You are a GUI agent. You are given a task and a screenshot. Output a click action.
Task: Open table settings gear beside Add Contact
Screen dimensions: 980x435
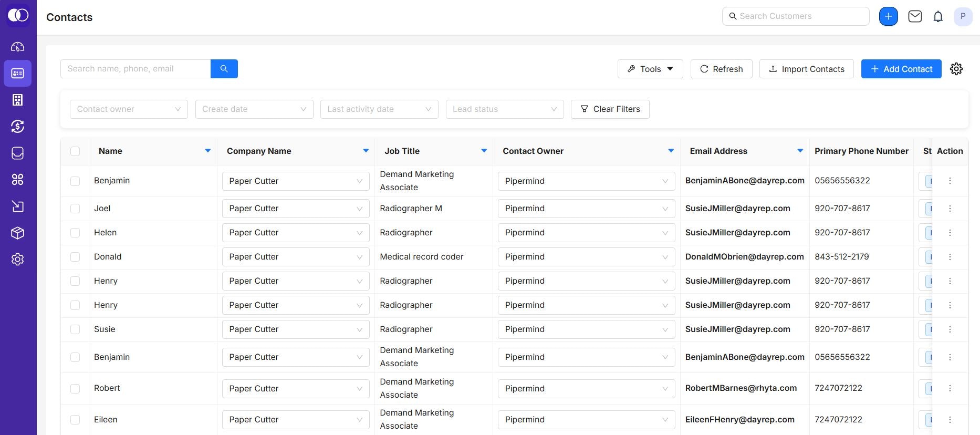pos(956,69)
